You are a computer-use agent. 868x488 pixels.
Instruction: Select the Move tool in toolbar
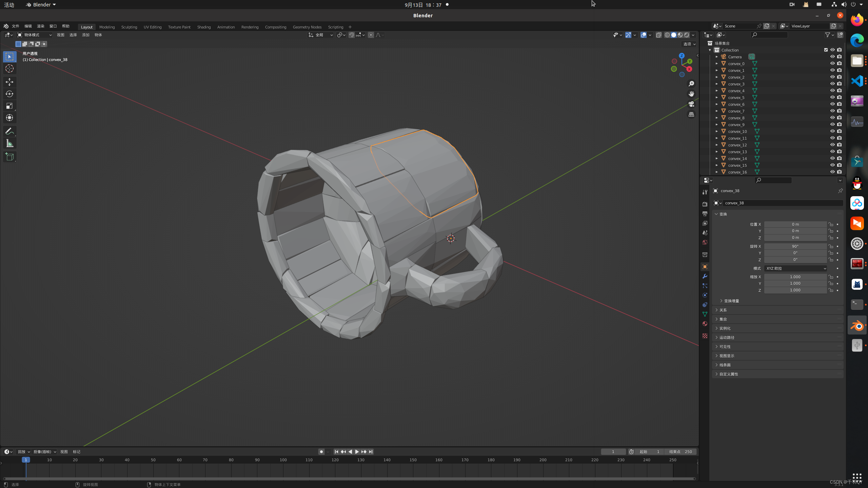pos(9,81)
